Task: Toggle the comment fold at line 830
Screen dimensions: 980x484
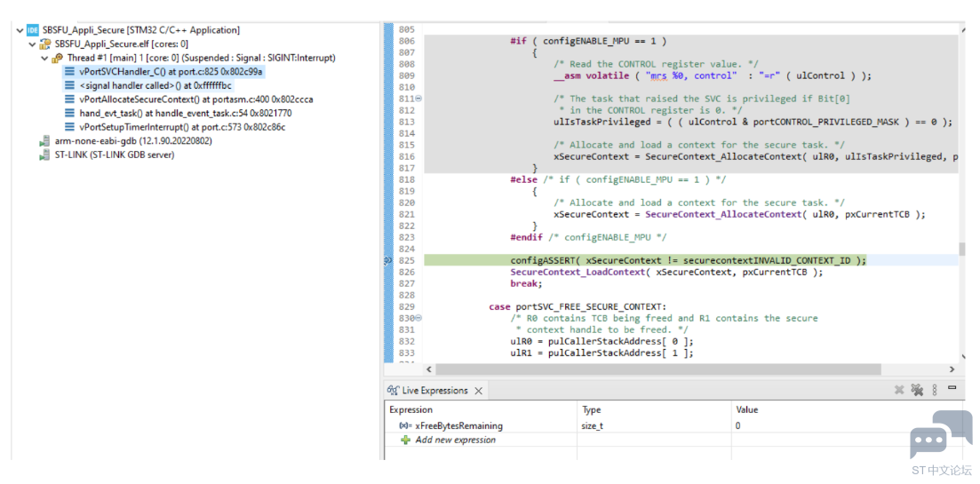Action: click(418, 318)
